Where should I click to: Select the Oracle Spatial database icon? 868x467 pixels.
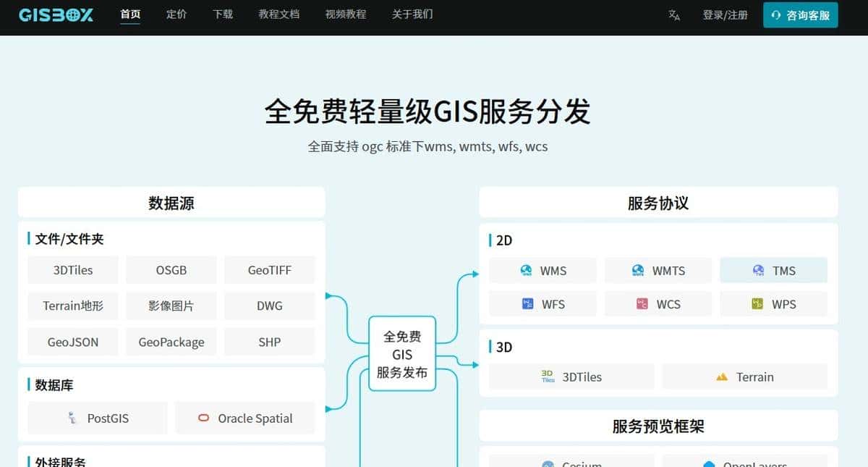click(x=203, y=418)
